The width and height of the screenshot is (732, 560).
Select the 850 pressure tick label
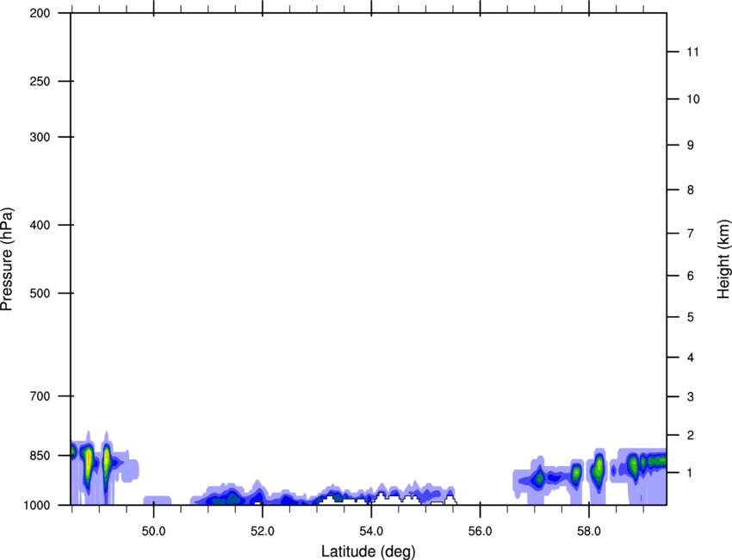coord(40,456)
